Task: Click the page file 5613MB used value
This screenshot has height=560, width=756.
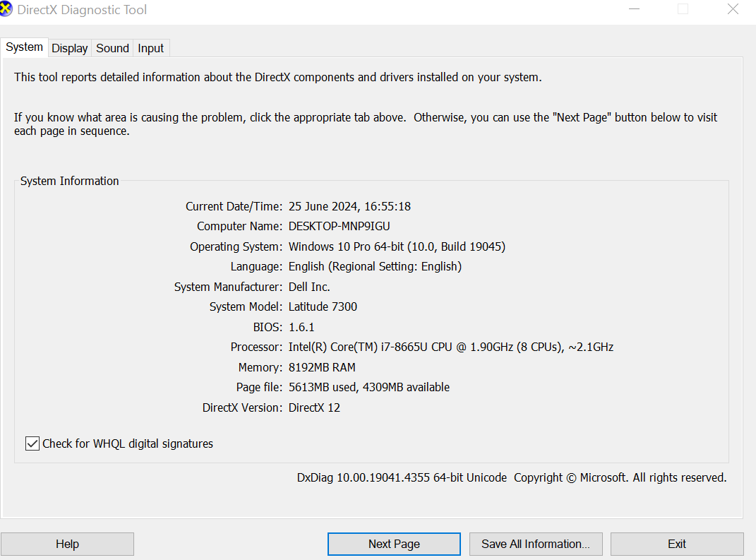Action: (369, 387)
